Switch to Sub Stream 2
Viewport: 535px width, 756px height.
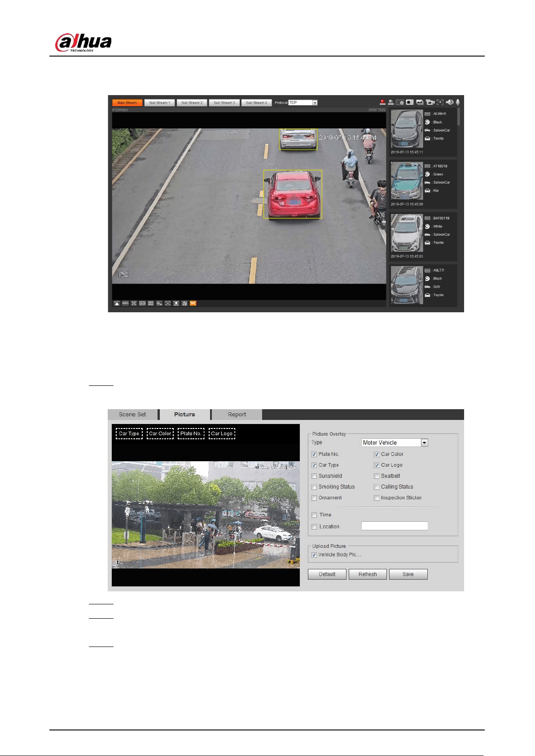[x=192, y=103]
